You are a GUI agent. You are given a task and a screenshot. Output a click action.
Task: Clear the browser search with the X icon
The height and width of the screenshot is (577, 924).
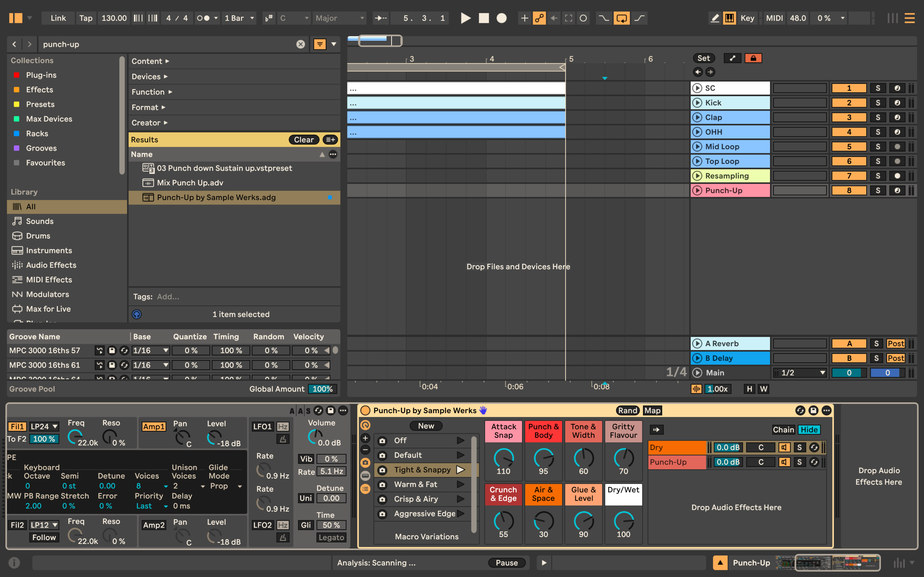[301, 44]
